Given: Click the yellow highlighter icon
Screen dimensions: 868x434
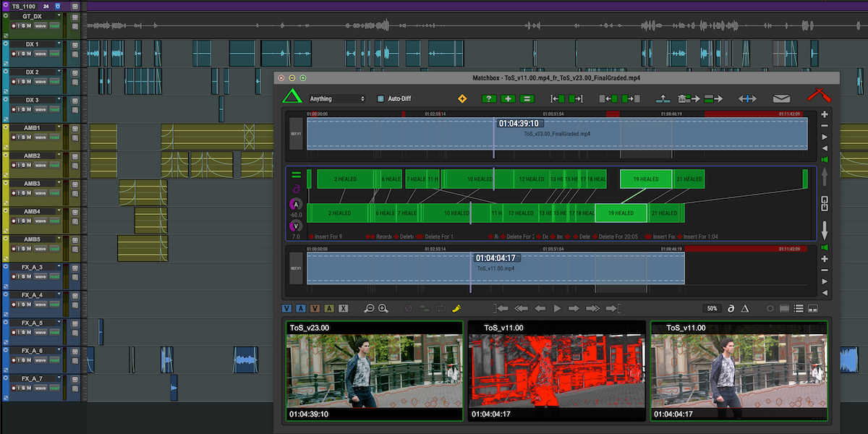Looking at the screenshot, I should [456, 309].
